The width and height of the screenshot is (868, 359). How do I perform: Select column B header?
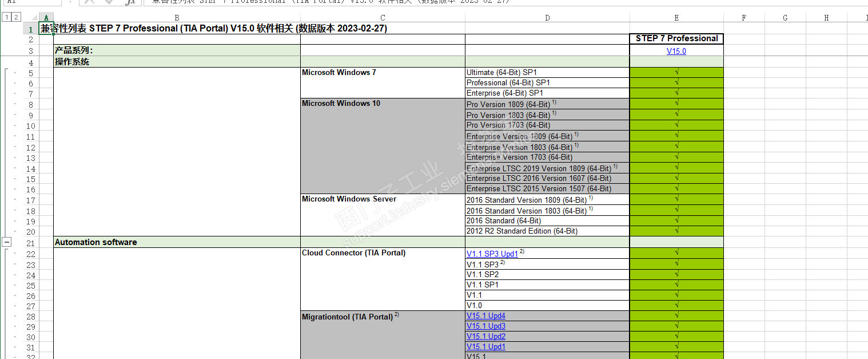[177, 18]
